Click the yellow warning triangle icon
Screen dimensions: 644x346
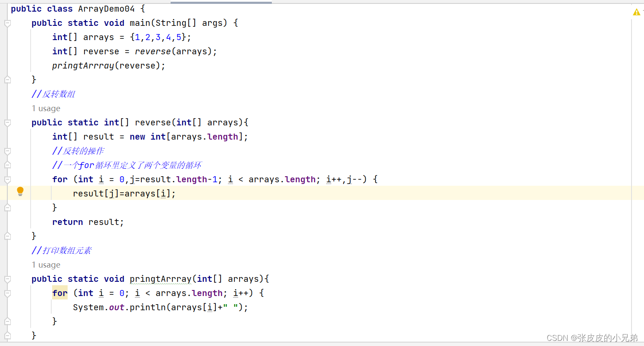636,12
